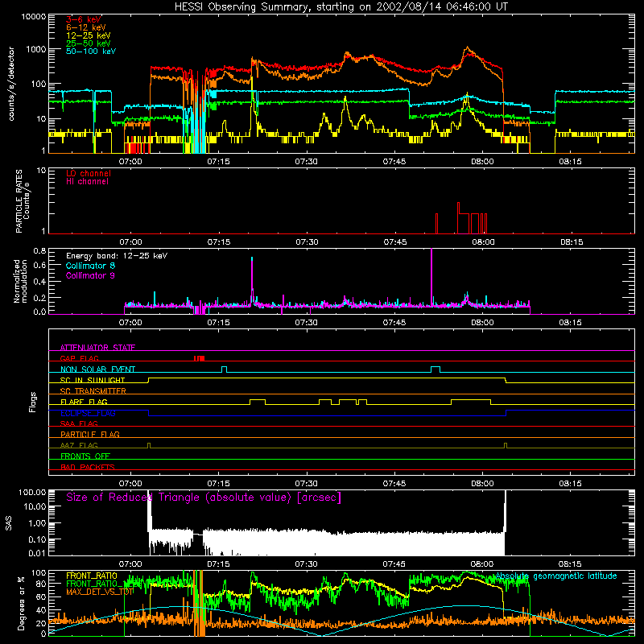Click the NON_SOLAR_EVENT pulse near 07:52
This screenshot has height=644, width=644.
point(436,369)
